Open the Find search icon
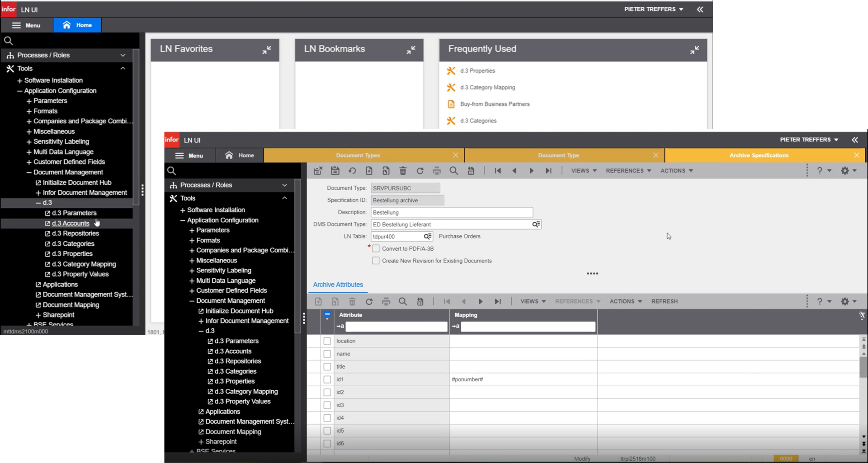 (454, 171)
